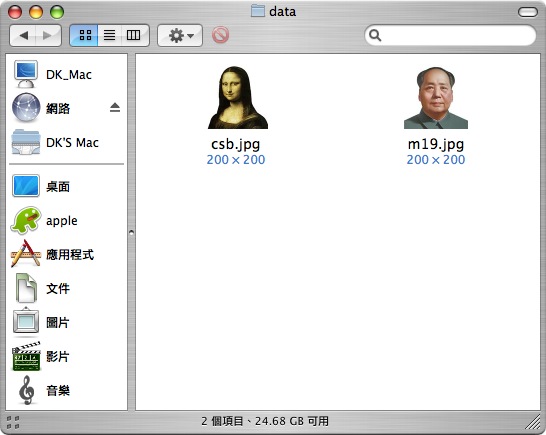This screenshot has width=546, height=435.
Task: Click the toolbar hide pill button
Action: click(x=528, y=12)
